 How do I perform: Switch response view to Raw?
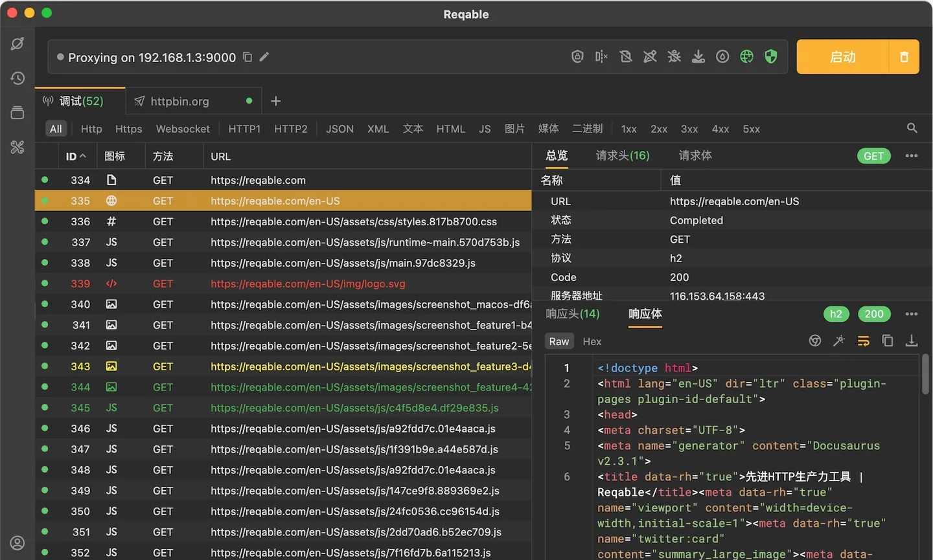(x=559, y=341)
